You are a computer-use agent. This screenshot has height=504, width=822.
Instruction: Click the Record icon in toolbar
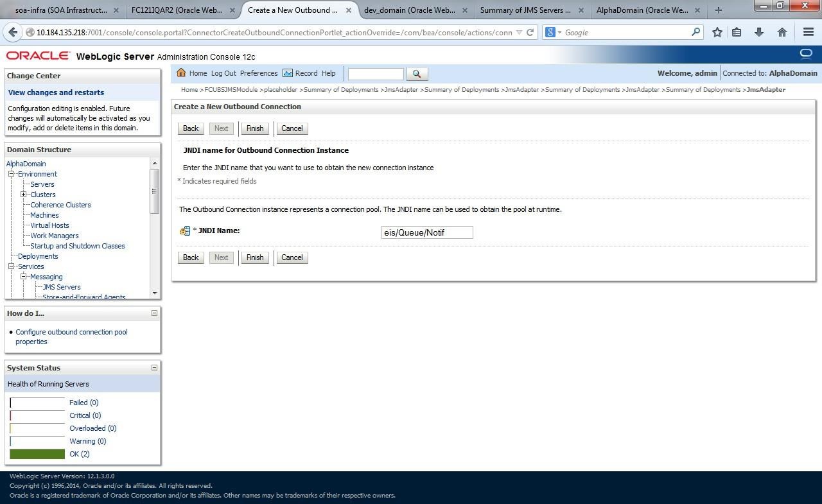[288, 73]
